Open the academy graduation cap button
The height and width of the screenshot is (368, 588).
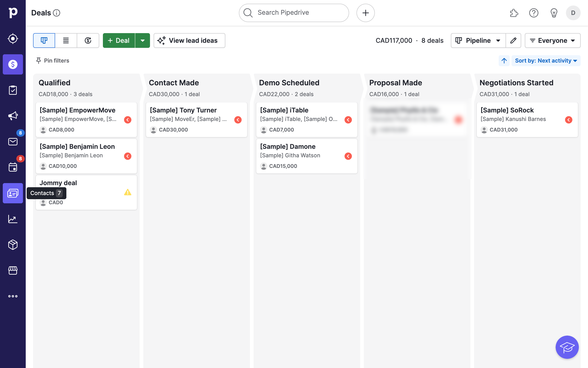[567, 347]
